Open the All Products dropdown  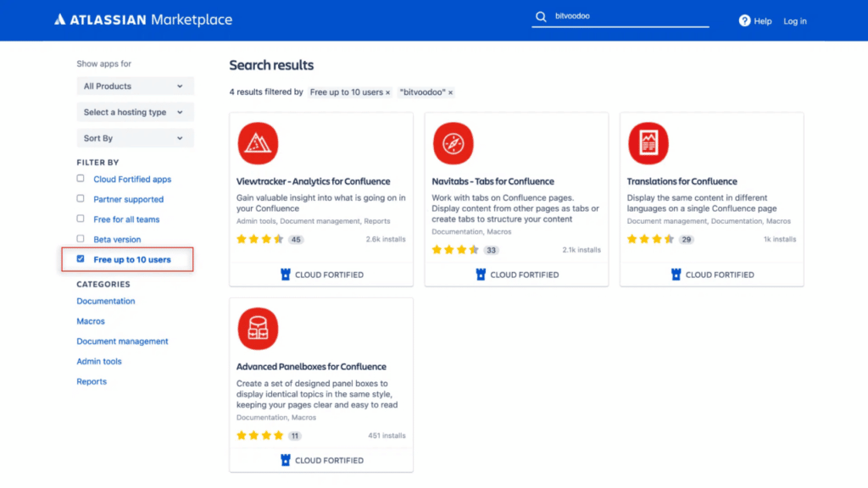[x=135, y=86]
